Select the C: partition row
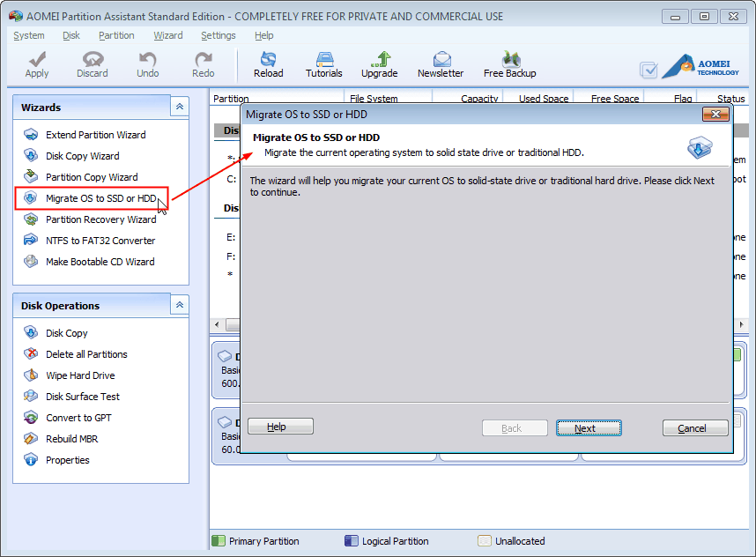 (x=232, y=179)
